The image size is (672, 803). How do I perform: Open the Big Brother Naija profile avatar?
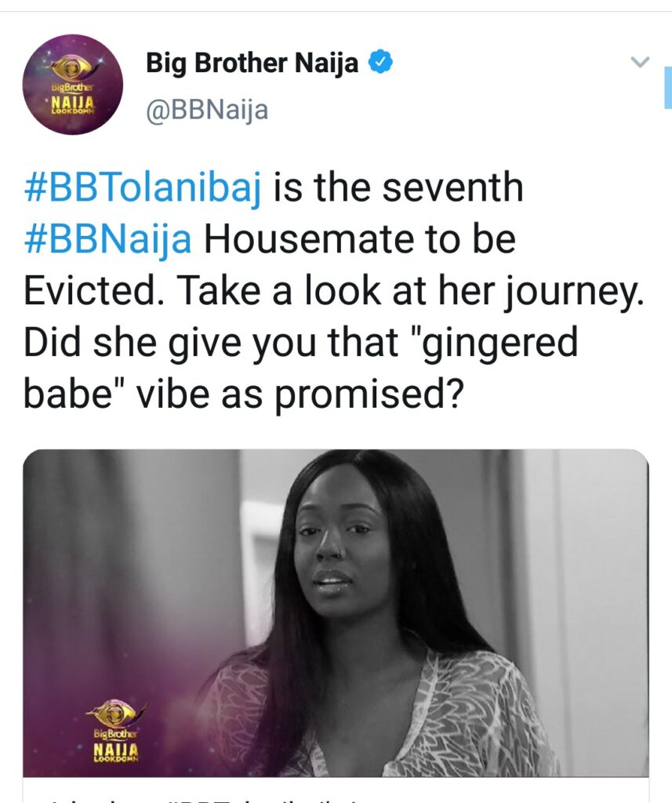click(73, 85)
